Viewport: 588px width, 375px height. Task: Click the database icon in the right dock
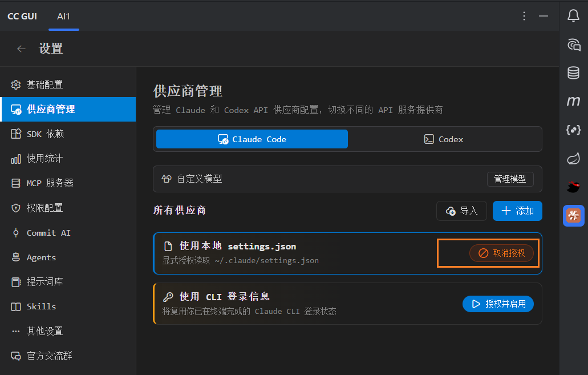pos(573,73)
